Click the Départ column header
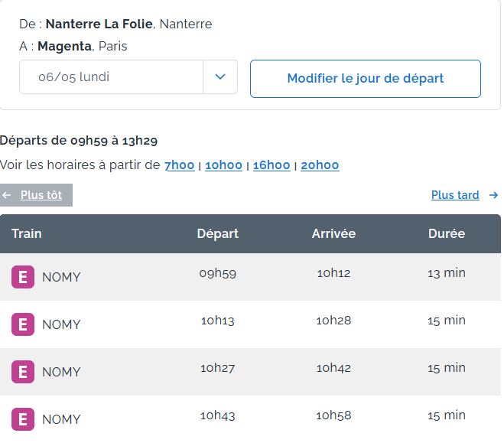This screenshot has height=443, width=504. click(217, 233)
